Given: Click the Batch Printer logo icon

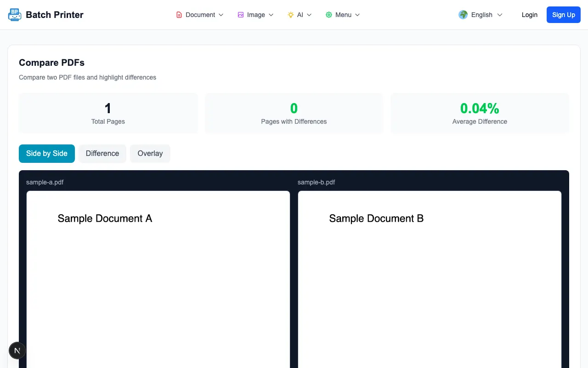Looking at the screenshot, I should pos(15,15).
